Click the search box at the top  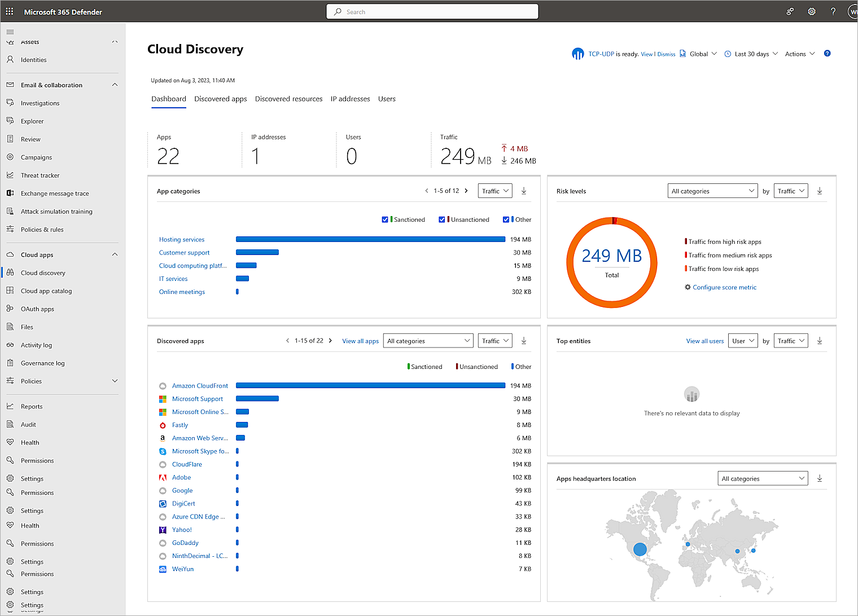pos(432,11)
